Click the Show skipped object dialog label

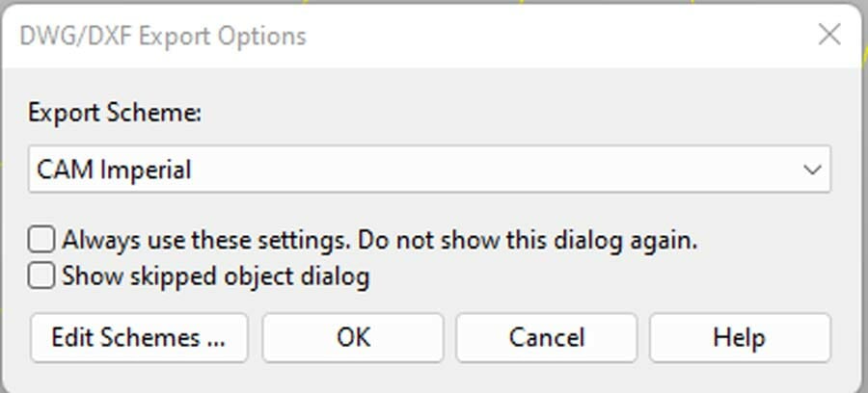215,277
